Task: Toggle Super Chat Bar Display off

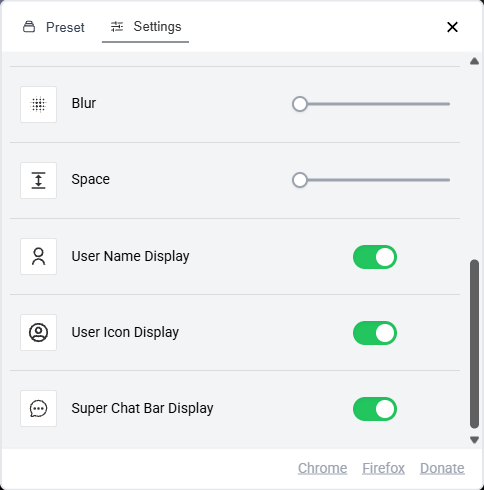Action: [x=375, y=409]
